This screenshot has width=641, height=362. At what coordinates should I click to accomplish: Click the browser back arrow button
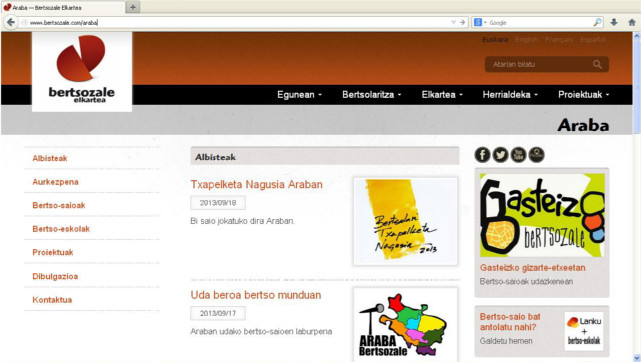[x=11, y=22]
